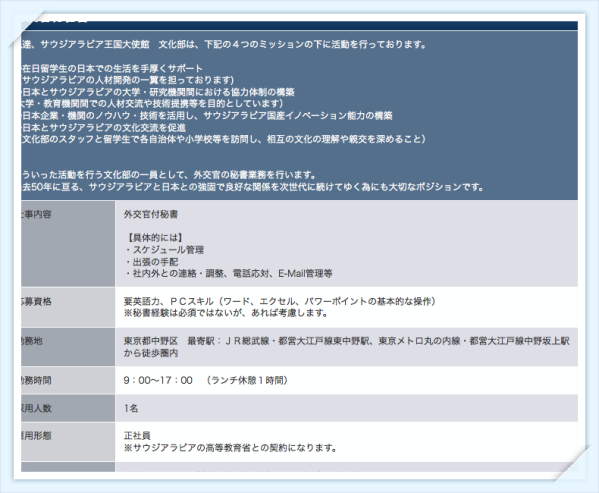The width and height of the screenshot is (599, 493).
Task: Select the bullet mentioning E-Mail管理等
Action: coord(228,273)
